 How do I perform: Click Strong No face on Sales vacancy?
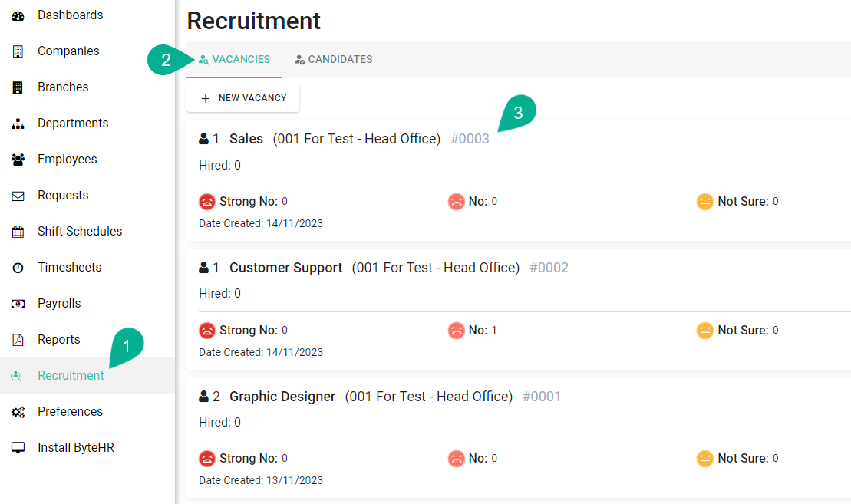point(207,202)
